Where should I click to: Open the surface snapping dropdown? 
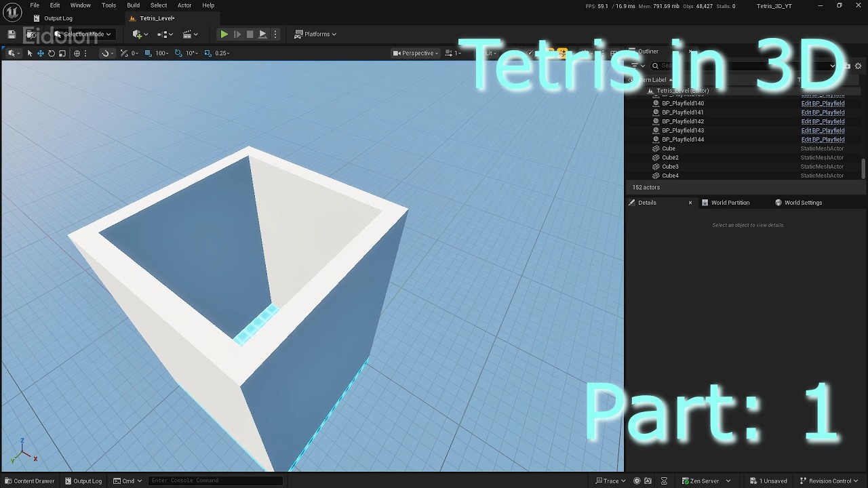coord(106,53)
